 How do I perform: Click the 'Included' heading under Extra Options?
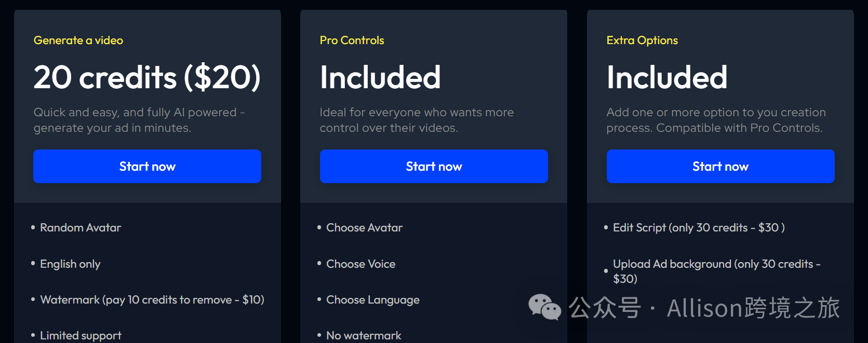click(667, 77)
